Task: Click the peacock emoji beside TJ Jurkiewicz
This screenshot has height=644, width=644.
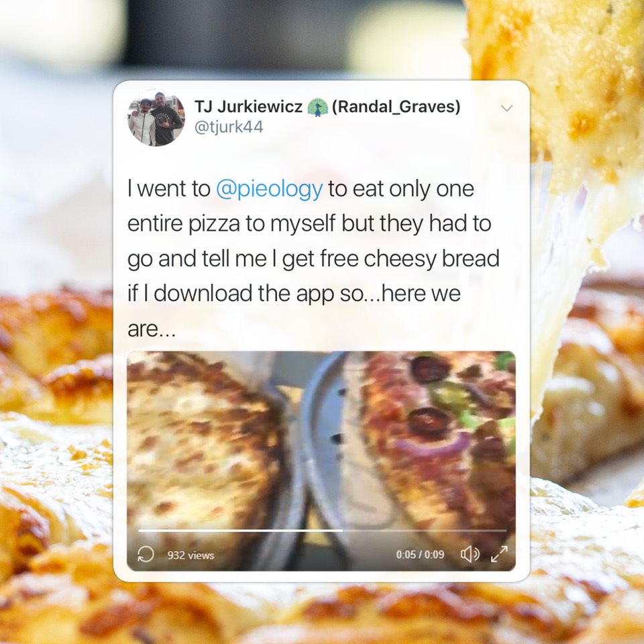Action: coord(317,107)
